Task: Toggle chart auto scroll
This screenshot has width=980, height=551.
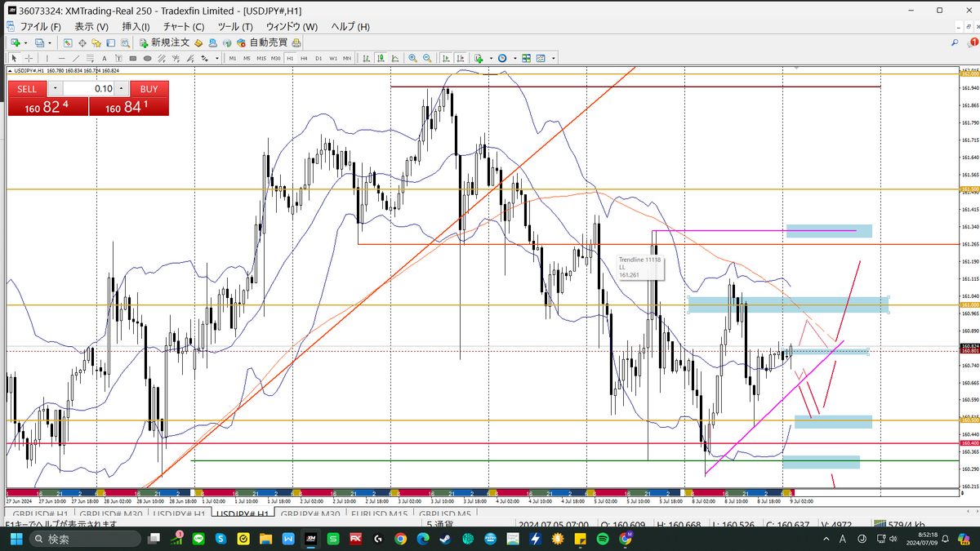Action: 446,58
